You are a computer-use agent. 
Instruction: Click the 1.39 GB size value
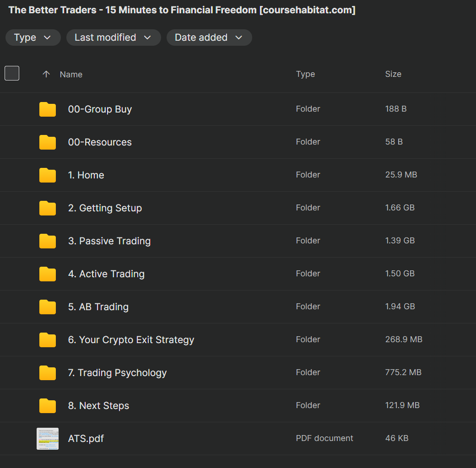[x=400, y=240]
